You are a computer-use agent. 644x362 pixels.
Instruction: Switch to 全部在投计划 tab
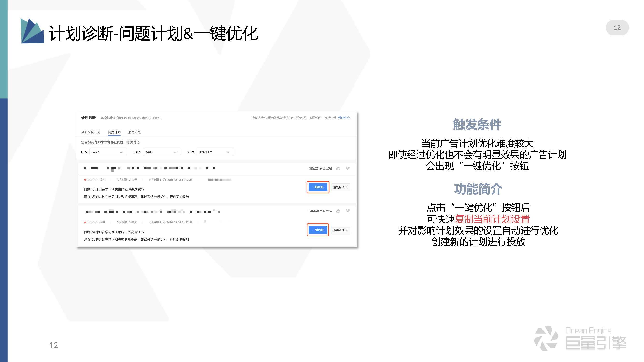pyautogui.click(x=91, y=132)
